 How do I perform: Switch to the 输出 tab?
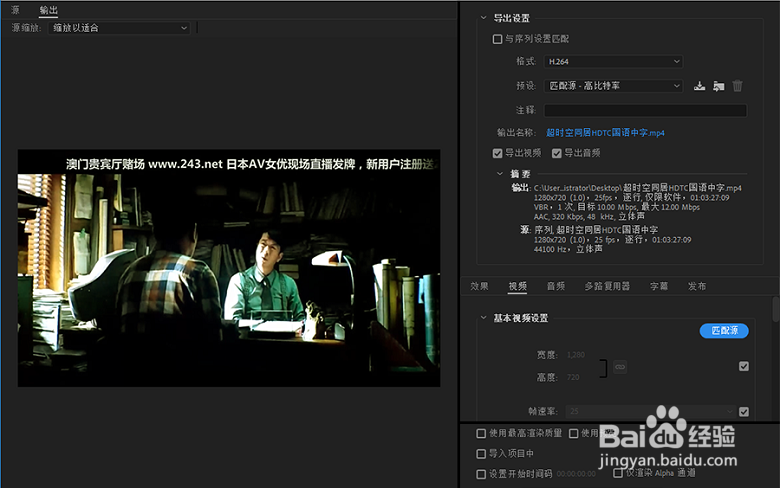(49, 9)
